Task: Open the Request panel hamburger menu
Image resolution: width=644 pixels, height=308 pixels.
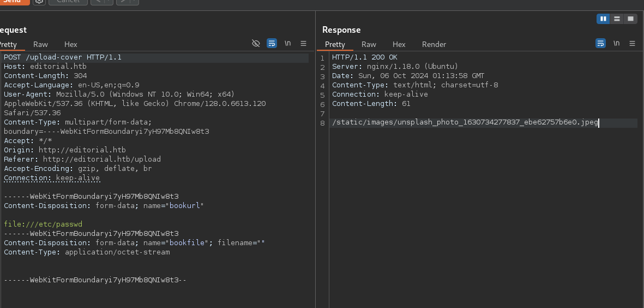Action: 304,43
